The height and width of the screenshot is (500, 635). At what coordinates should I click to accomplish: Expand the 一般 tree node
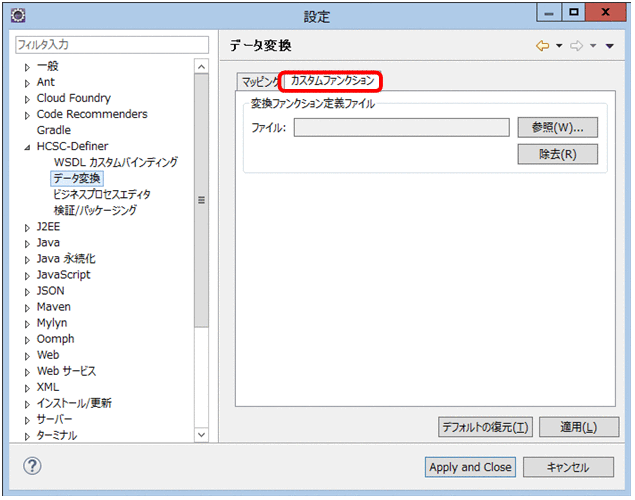(x=27, y=67)
